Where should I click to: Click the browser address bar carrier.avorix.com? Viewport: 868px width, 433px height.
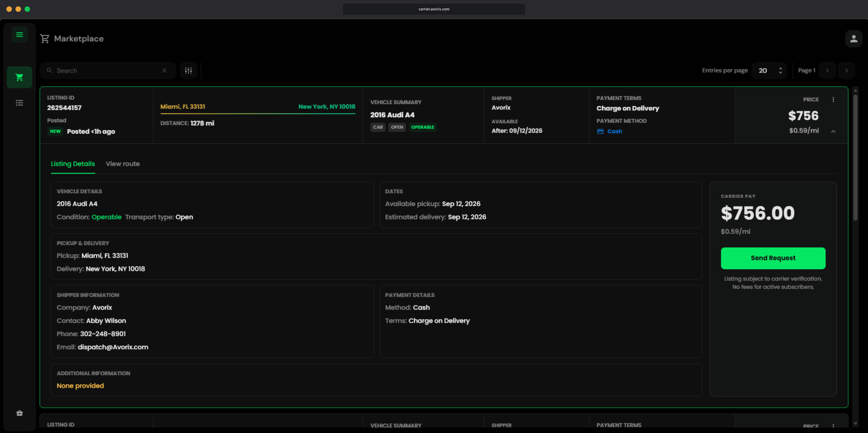click(x=434, y=9)
